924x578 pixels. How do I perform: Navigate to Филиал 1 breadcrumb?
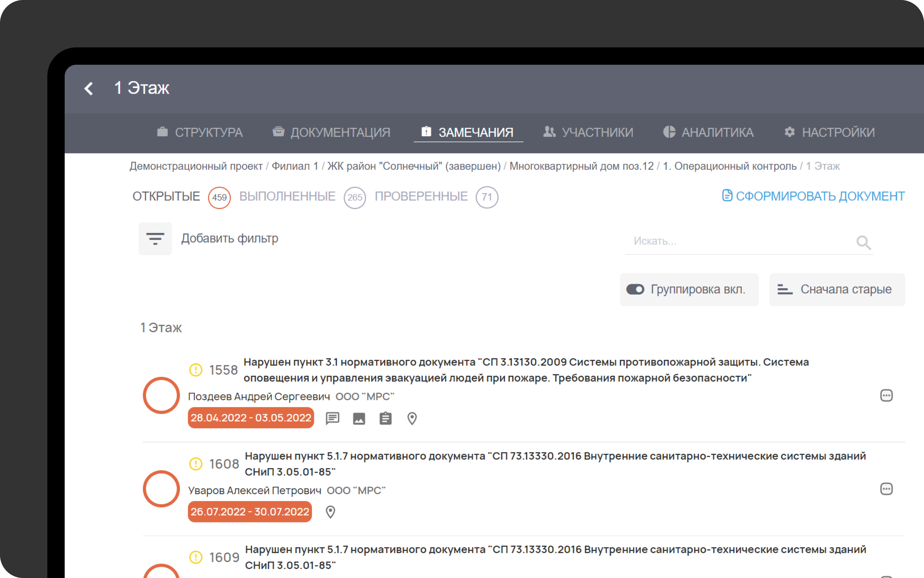tap(295, 166)
